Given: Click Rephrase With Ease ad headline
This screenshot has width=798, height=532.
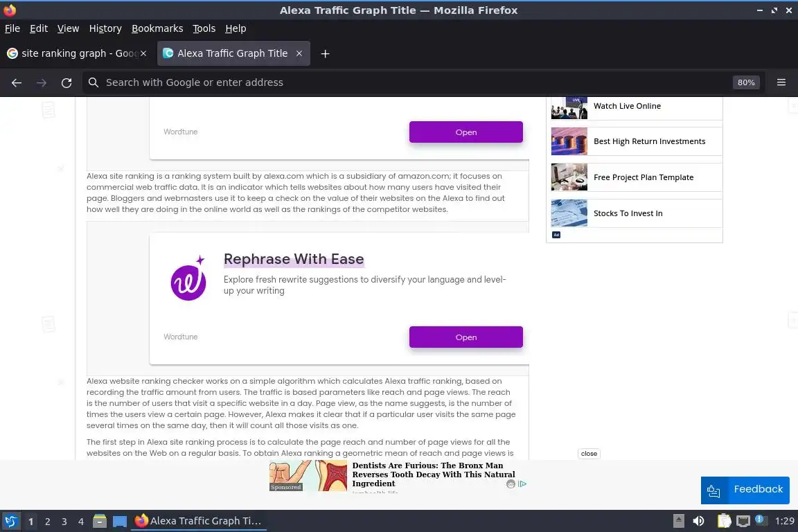Looking at the screenshot, I should pos(294,259).
